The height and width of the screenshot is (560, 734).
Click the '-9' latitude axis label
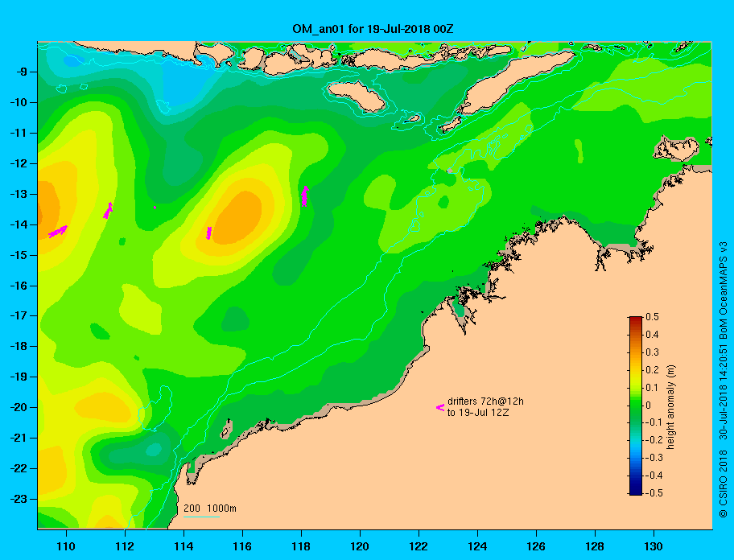21,72
